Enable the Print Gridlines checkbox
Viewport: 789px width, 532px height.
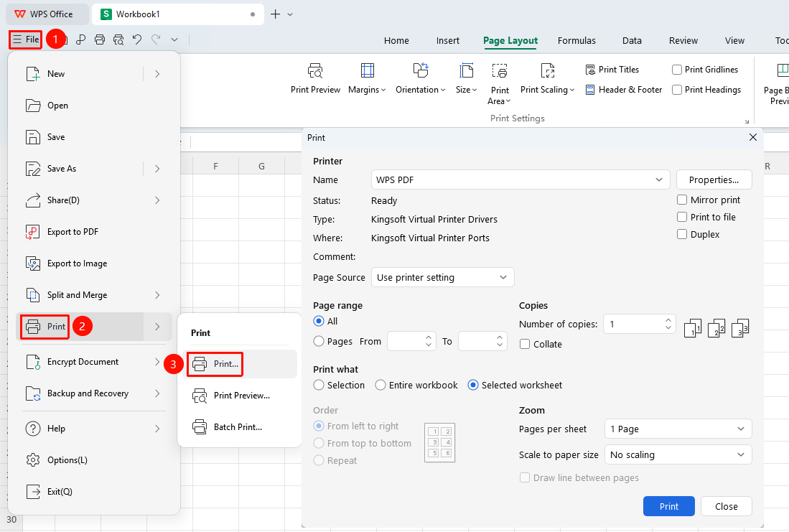point(677,70)
